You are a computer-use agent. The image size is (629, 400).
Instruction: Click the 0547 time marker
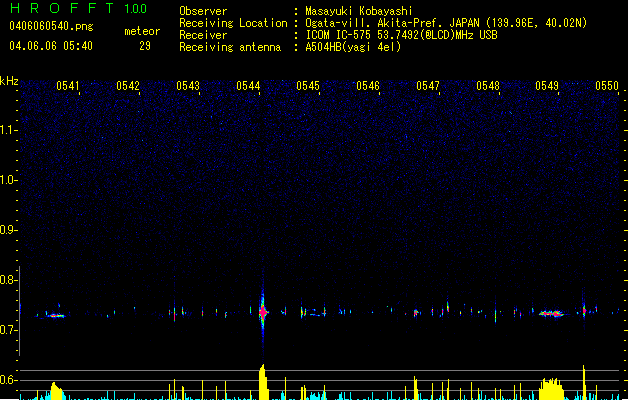tap(428, 86)
